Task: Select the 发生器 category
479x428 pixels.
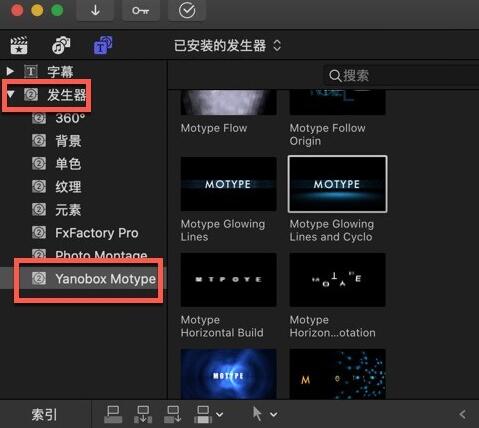Action: coord(67,95)
